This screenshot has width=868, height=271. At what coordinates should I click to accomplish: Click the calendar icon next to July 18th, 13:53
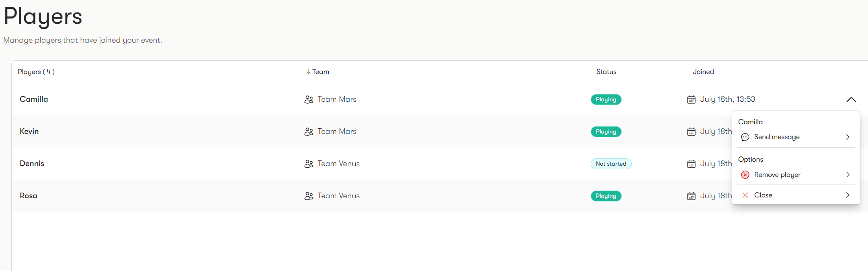[x=691, y=99]
